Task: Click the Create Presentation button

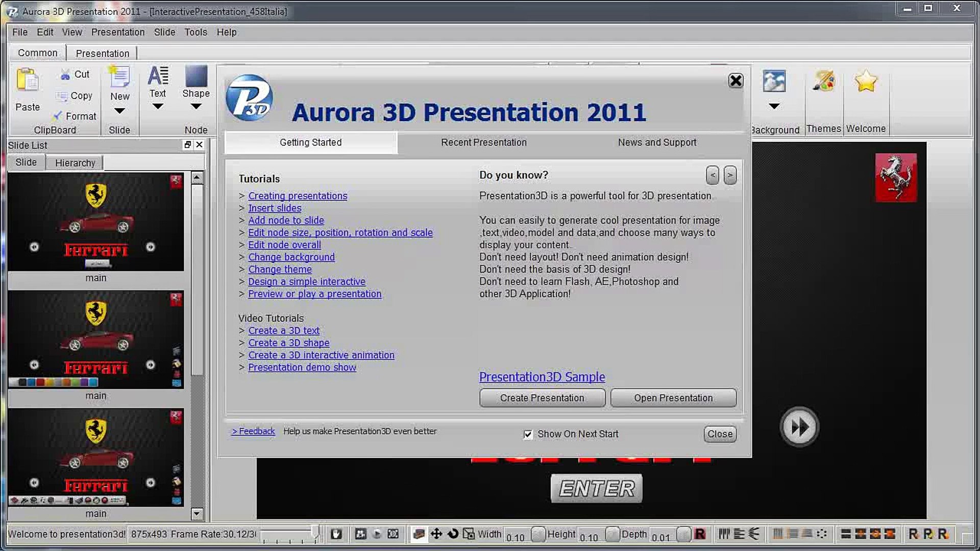Action: 542,398
